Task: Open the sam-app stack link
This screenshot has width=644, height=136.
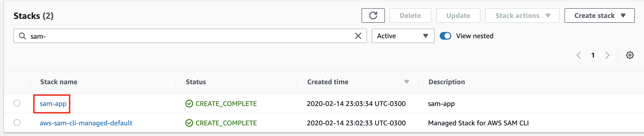Action: (53, 104)
